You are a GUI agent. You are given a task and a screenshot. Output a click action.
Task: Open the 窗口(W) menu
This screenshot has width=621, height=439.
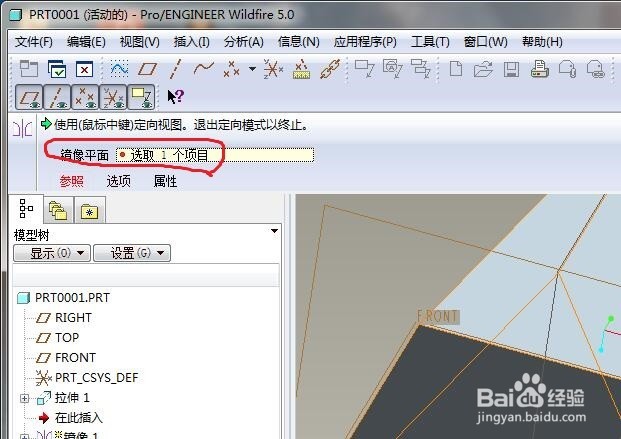click(x=486, y=42)
